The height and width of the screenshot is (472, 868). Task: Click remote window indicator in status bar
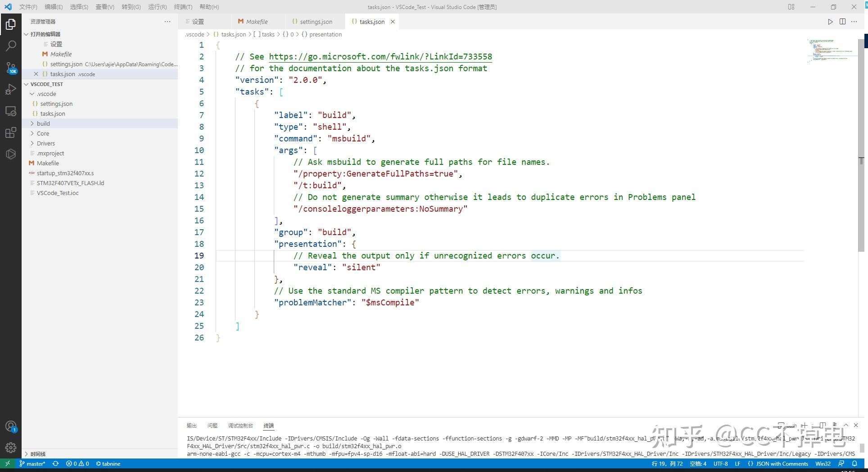pos(7,463)
